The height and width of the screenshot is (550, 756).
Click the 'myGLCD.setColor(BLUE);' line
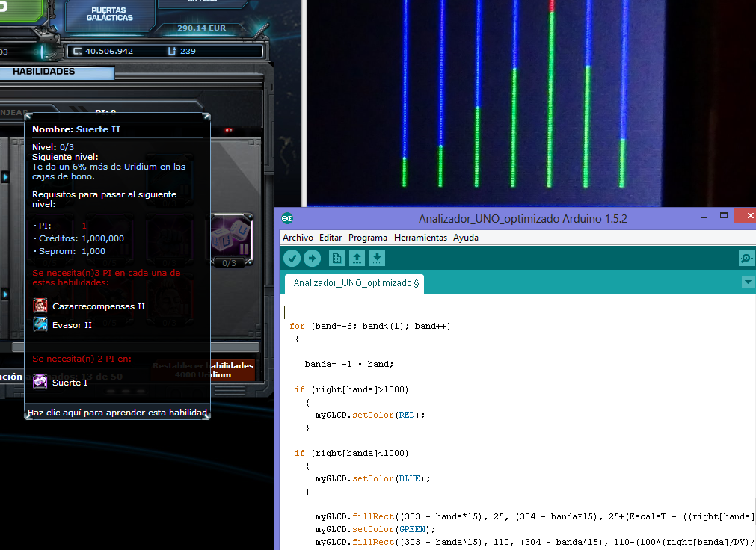tap(372, 479)
